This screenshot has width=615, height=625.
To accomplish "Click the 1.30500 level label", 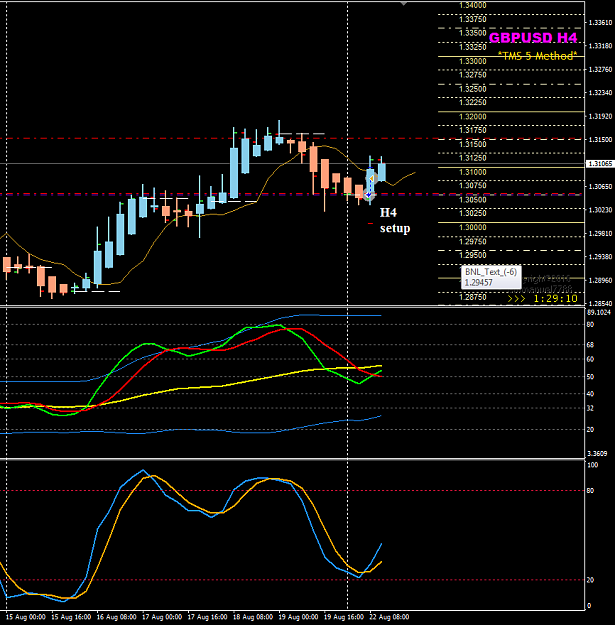I will (473, 200).
